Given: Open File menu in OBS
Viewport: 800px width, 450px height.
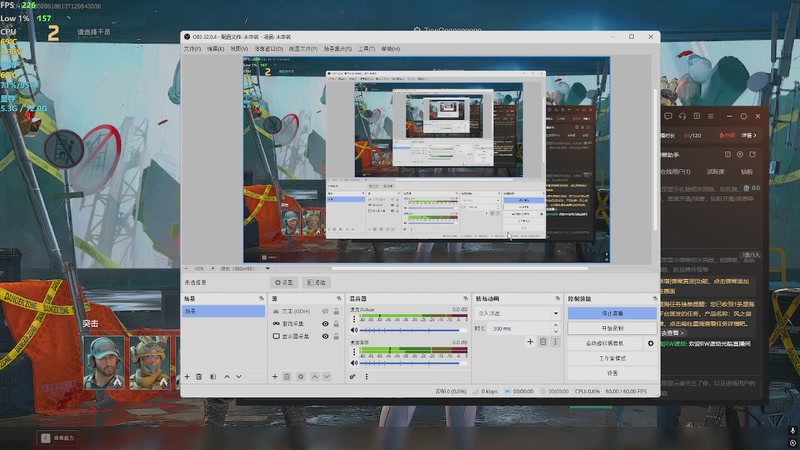Looking at the screenshot, I should [192, 49].
